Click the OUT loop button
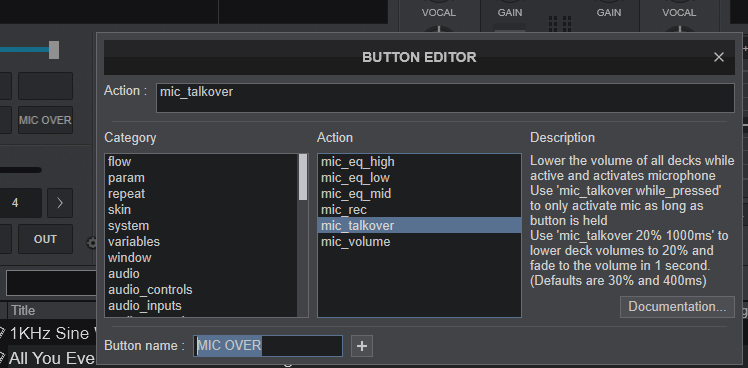Screen dimensions: 748x368 coord(45,239)
